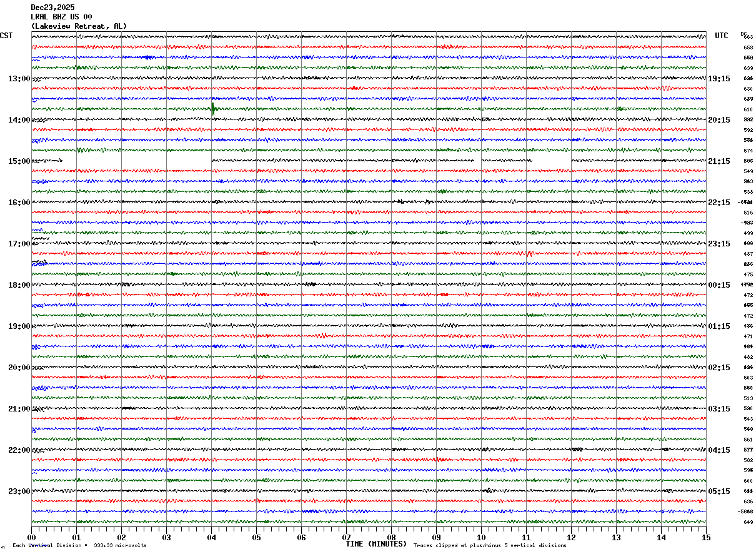Click the 19:15 UTC time label
The width and height of the screenshot is (756, 554).
719,79
